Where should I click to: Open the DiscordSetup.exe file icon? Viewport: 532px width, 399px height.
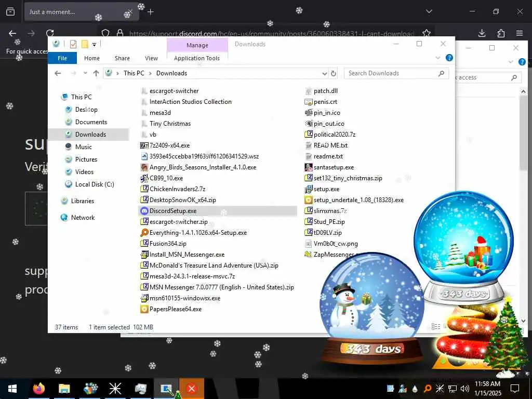(x=144, y=211)
